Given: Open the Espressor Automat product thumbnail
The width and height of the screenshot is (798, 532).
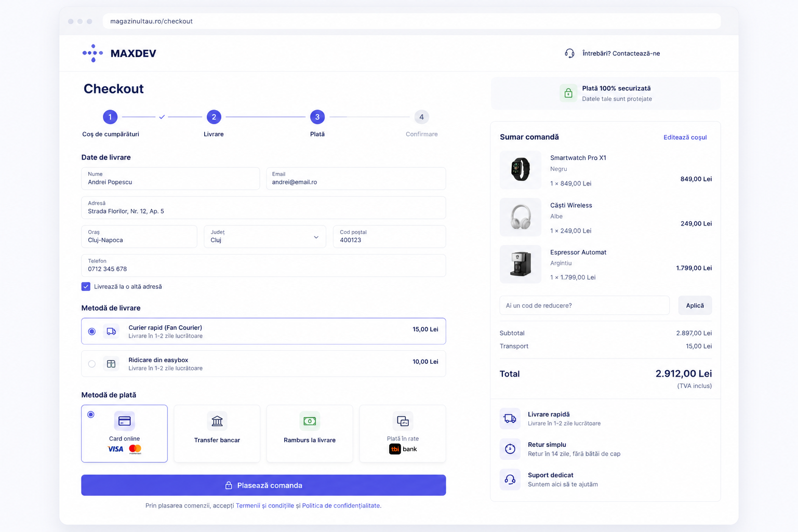Looking at the screenshot, I should click(520, 264).
